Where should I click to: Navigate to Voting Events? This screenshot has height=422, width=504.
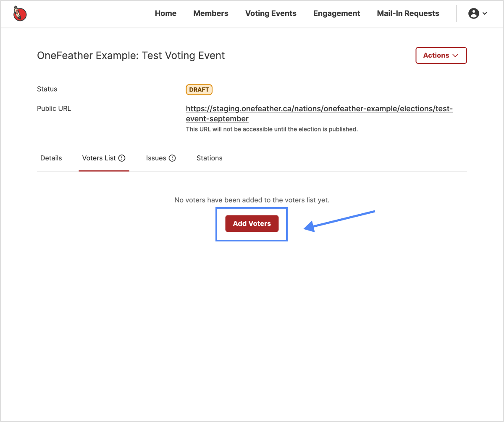[271, 13]
